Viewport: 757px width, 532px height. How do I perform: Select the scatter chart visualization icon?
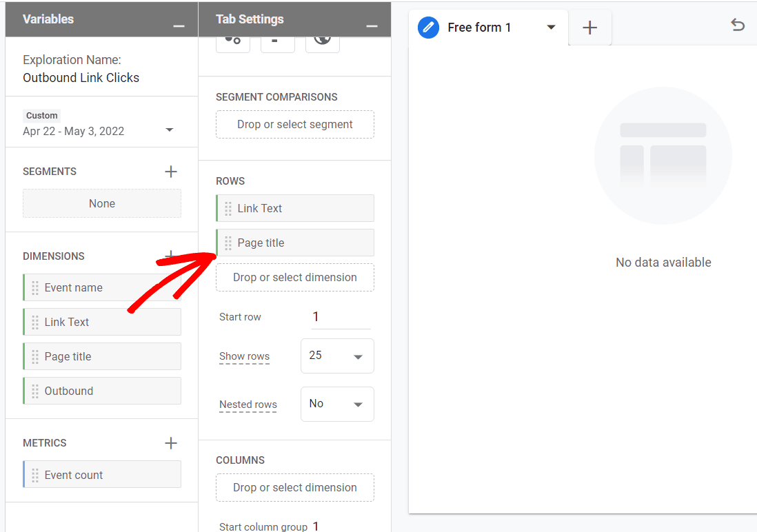(x=232, y=41)
